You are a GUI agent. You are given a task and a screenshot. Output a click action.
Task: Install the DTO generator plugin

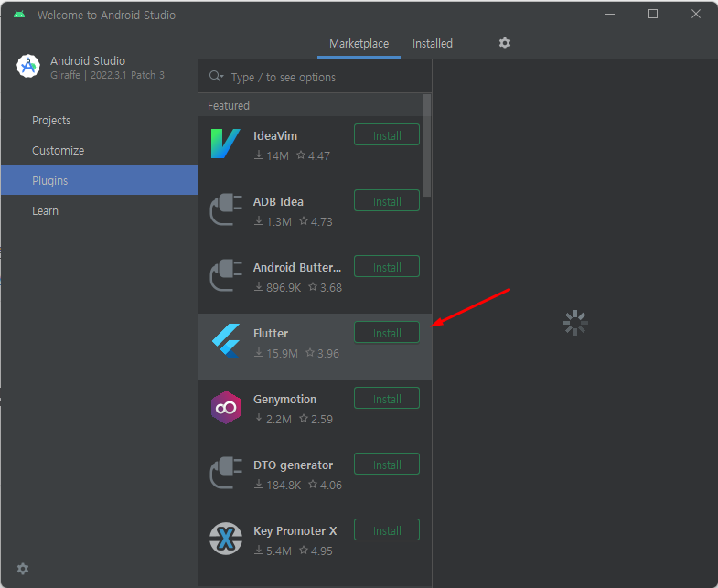[387, 465]
